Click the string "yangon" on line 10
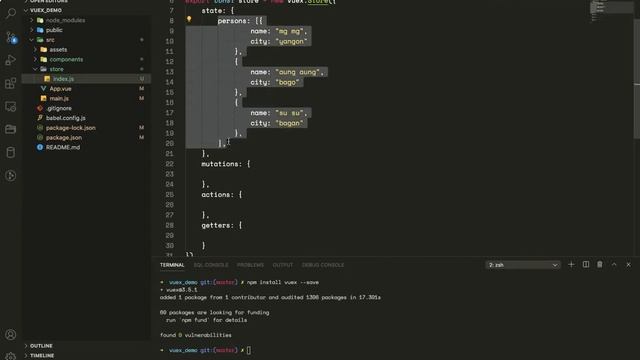 [x=291, y=42]
